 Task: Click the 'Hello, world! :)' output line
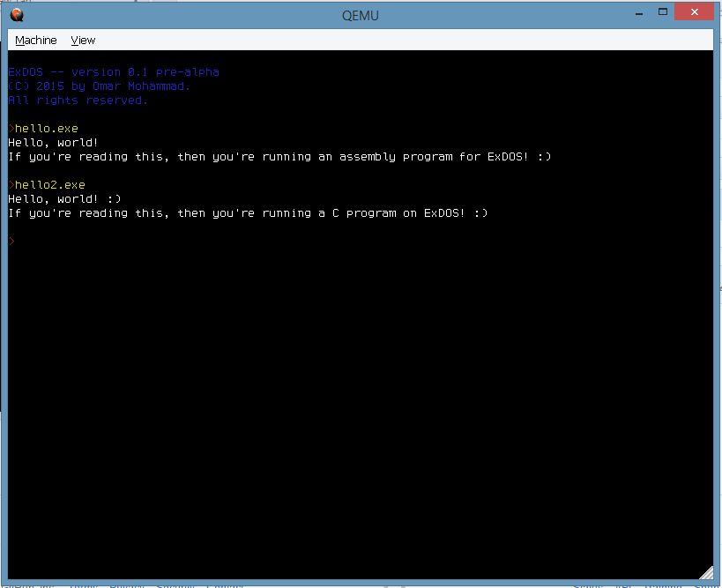64,199
